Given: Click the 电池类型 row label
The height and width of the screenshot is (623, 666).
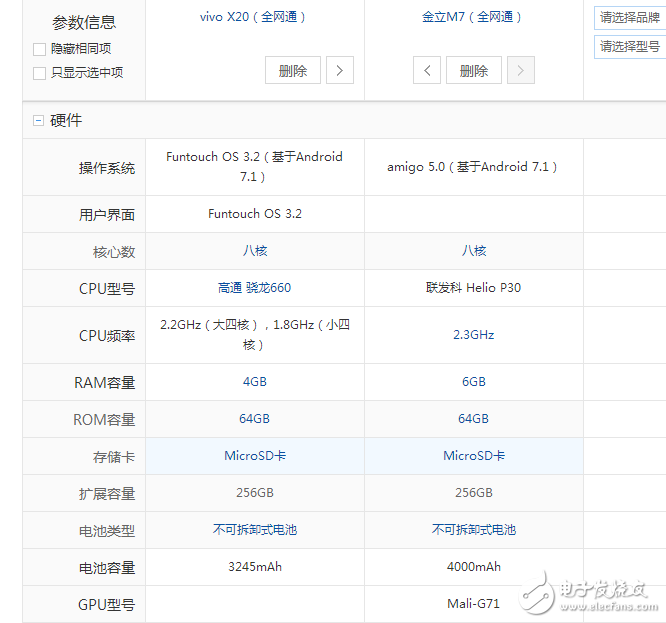Looking at the screenshot, I should coord(107,531).
